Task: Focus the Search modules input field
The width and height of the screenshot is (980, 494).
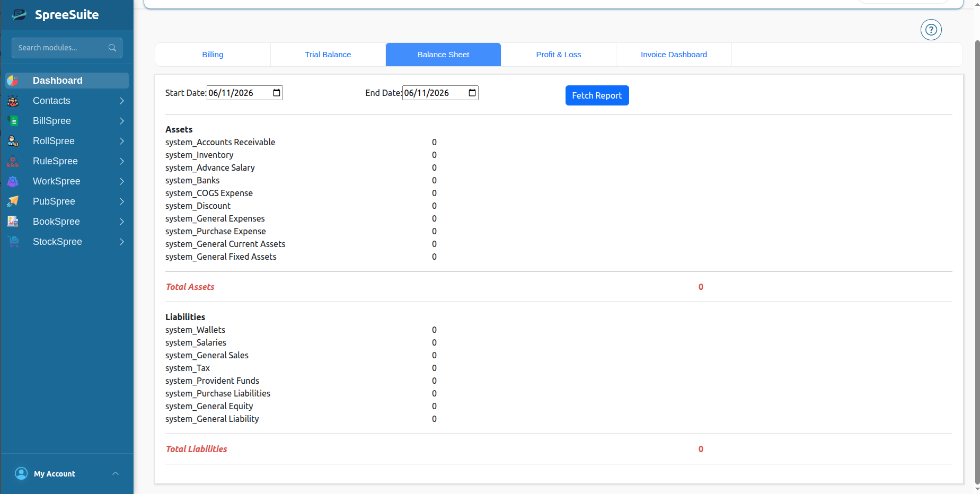Action: point(67,48)
